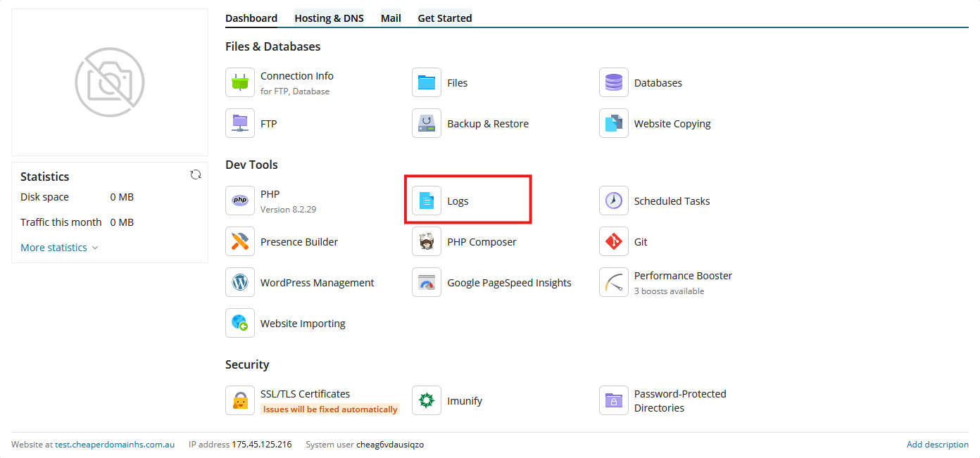Open test.cheaperdomainhs.com.au website link

[x=115, y=445]
